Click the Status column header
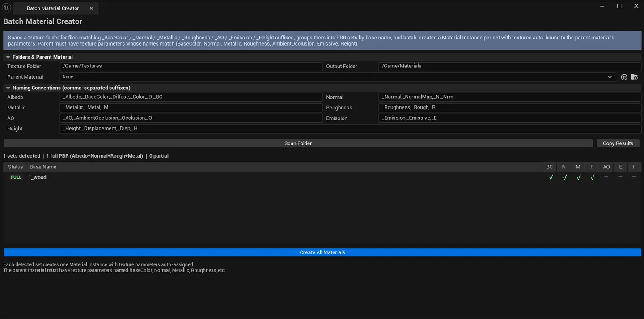 point(16,167)
